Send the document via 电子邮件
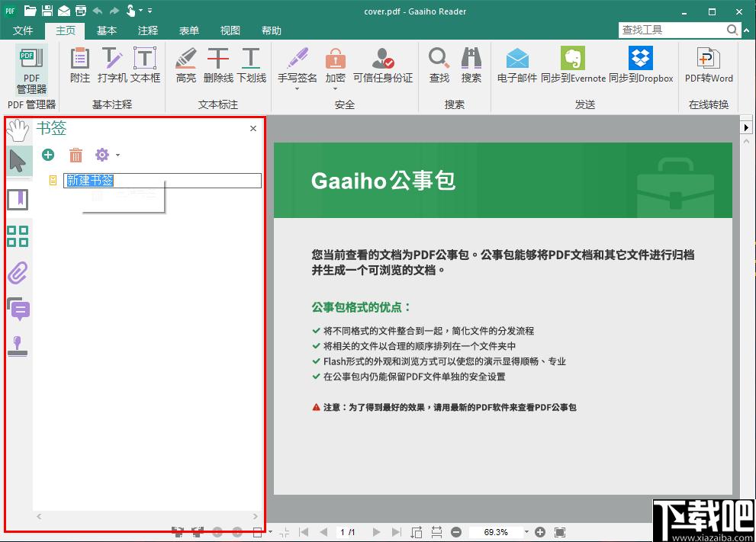Screen dimensions: 756x542 tap(517, 65)
